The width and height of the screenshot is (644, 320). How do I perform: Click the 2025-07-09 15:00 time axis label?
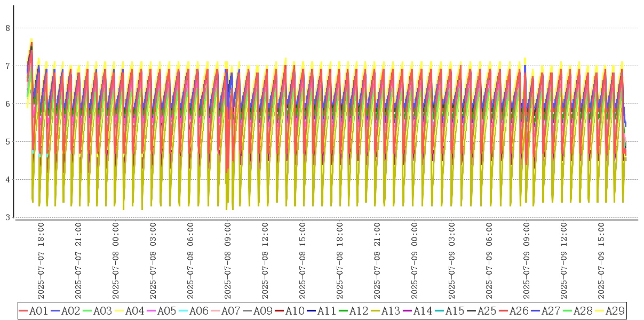(x=601, y=261)
